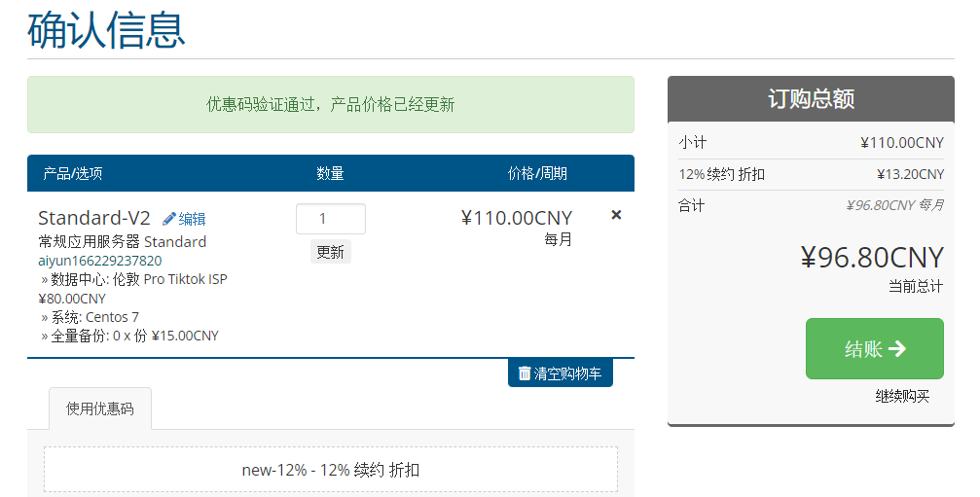Click the ¥110.00CNY product price
Screen dimensions: 980x497
pyautogui.click(x=516, y=218)
